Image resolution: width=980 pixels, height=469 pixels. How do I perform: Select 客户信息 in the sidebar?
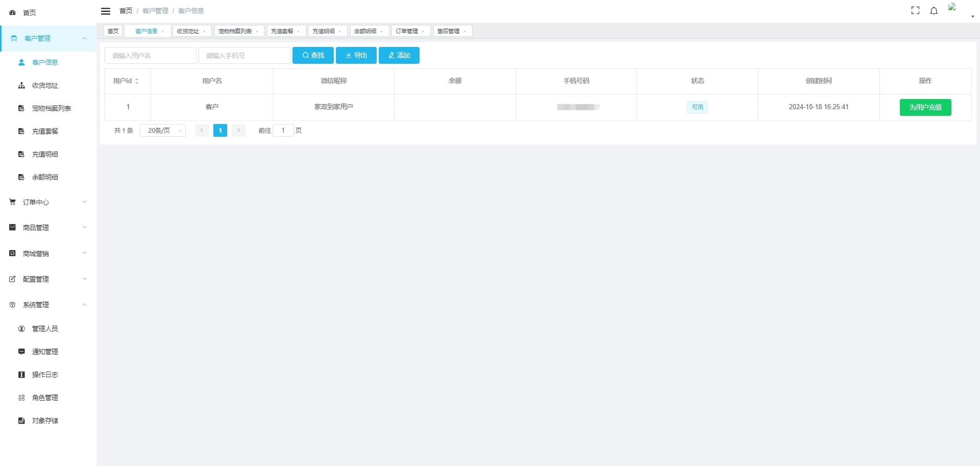[48, 62]
